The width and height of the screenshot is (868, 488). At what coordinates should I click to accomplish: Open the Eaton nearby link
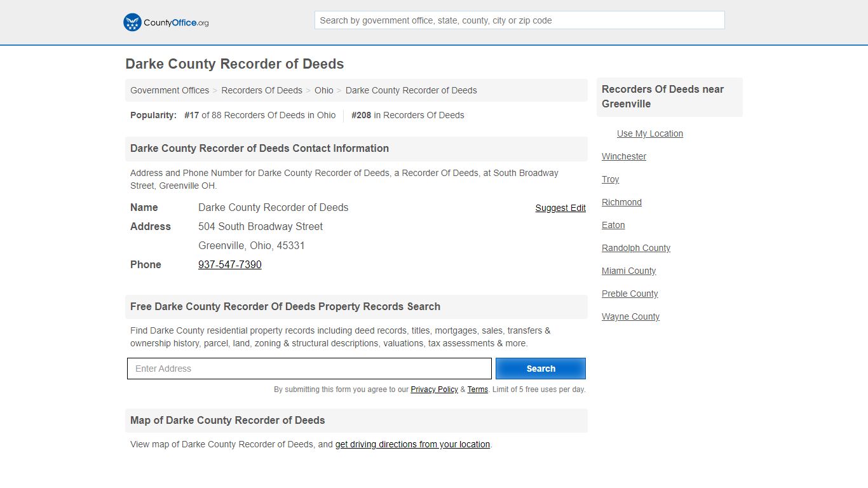pos(613,225)
